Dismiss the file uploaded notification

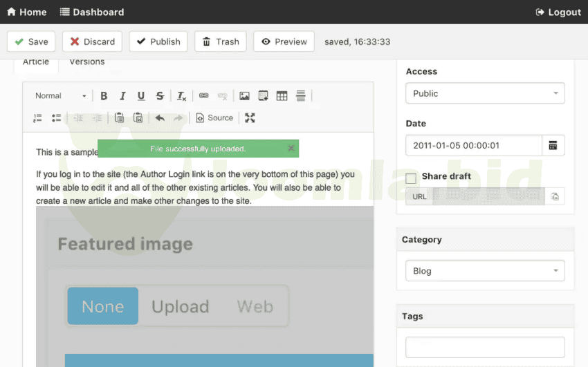point(291,148)
